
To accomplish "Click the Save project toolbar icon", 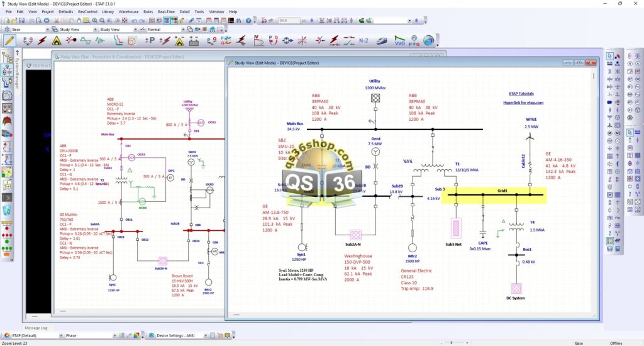I will point(22,20).
